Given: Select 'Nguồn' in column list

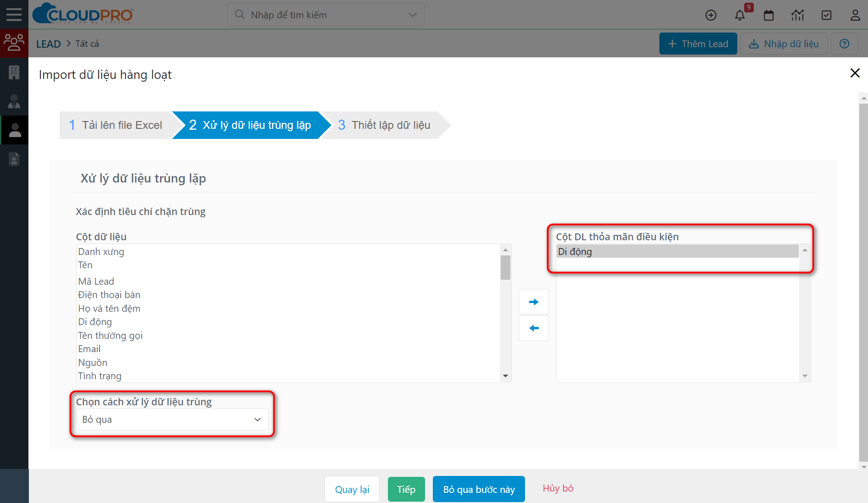Looking at the screenshot, I should pyautogui.click(x=288, y=363).
